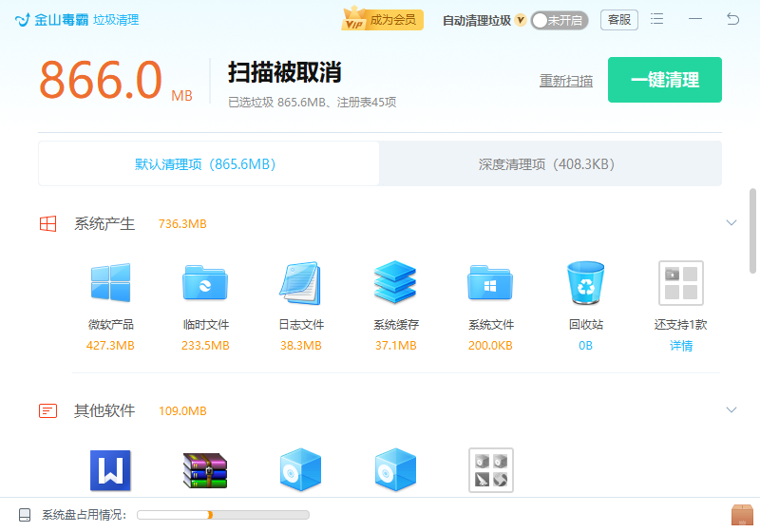Click the 109.0MB section total
The image size is (760, 532).
point(182,410)
